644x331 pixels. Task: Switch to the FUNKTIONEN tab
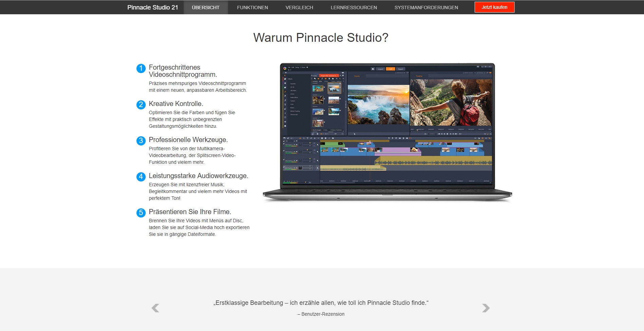252,7
